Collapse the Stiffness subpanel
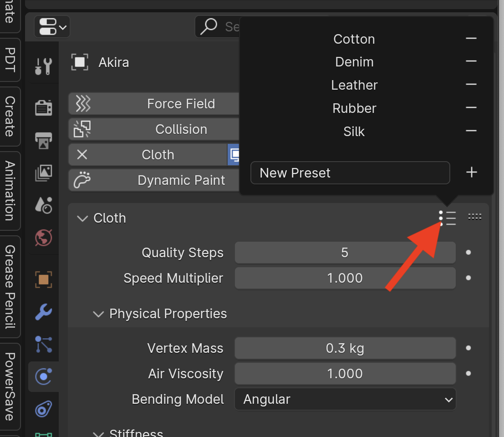The image size is (504, 437). point(98,434)
